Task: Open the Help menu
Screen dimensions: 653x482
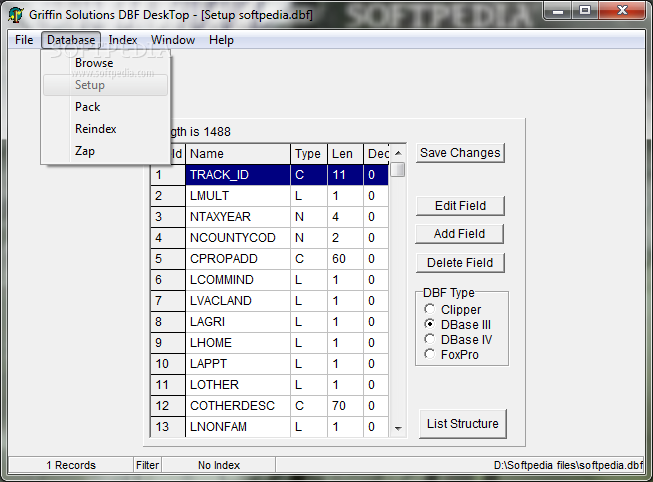Action: click(x=221, y=40)
